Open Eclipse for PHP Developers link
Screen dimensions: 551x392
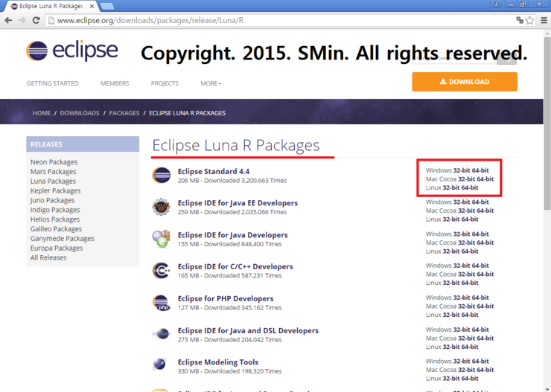(x=226, y=298)
